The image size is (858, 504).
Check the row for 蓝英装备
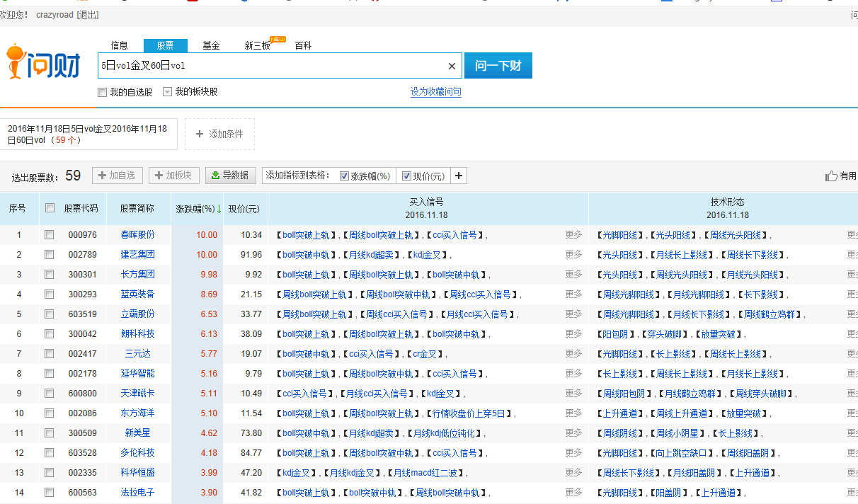49,294
